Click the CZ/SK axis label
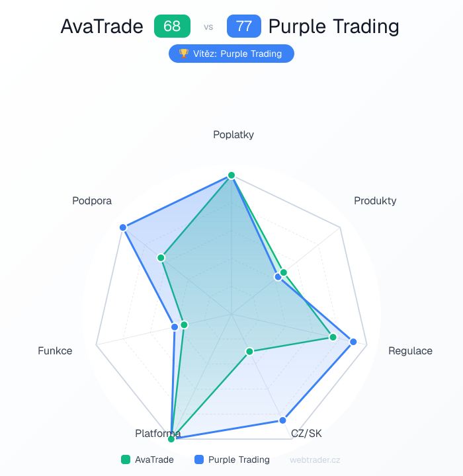The width and height of the screenshot is (463, 476). point(306,434)
